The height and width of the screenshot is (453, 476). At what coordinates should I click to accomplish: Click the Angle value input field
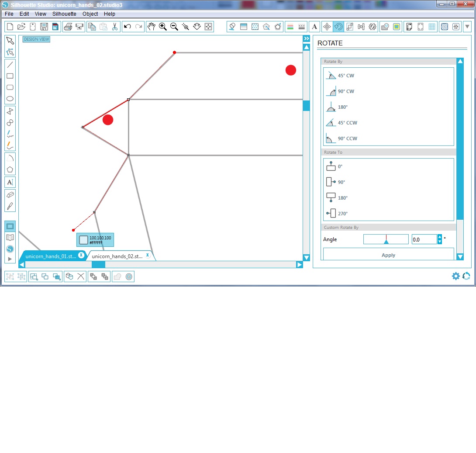(424, 239)
